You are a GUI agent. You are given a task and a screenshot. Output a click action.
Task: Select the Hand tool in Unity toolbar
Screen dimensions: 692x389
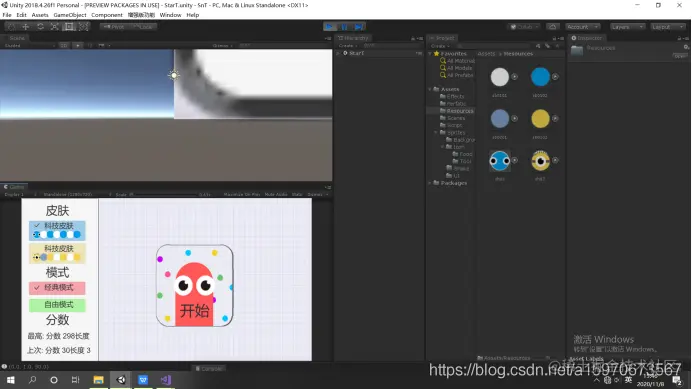pos(11,27)
